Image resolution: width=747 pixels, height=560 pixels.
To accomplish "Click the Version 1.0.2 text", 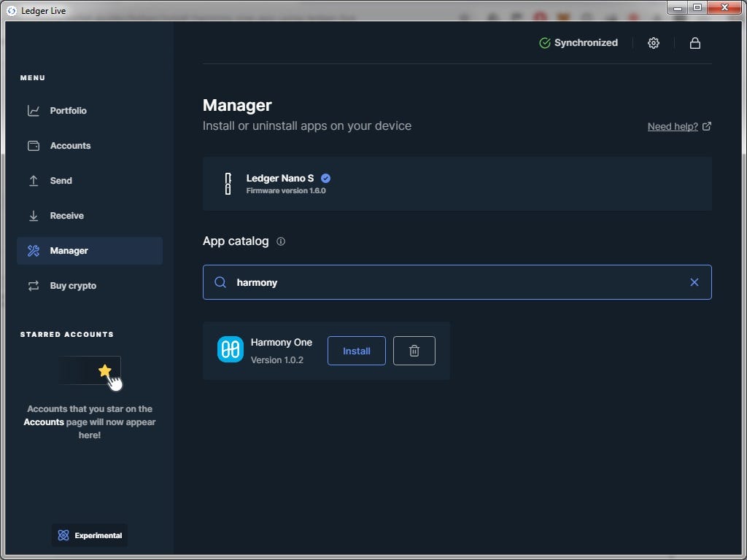I will click(x=276, y=360).
